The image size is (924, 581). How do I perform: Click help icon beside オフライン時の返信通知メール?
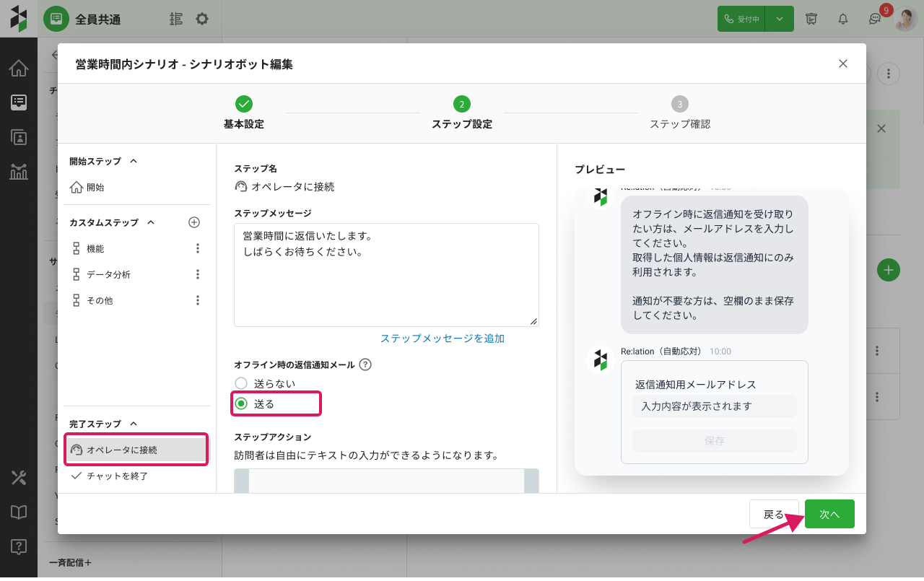[x=365, y=365]
